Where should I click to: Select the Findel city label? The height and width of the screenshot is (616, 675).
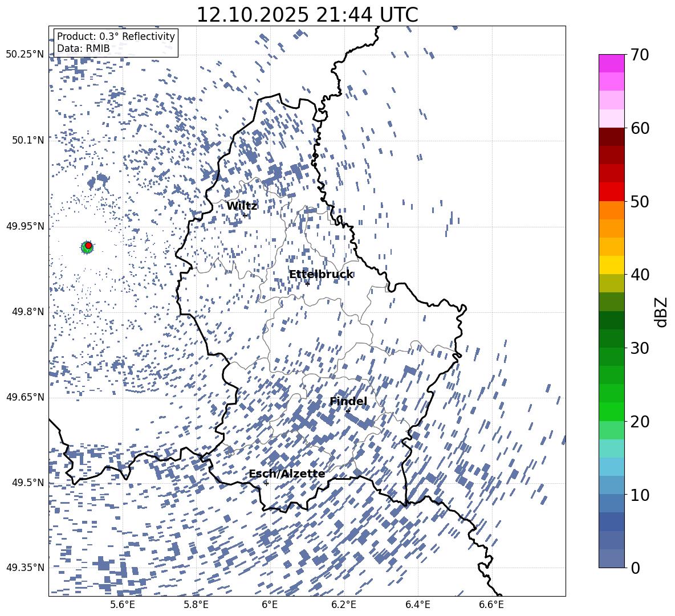coord(348,402)
